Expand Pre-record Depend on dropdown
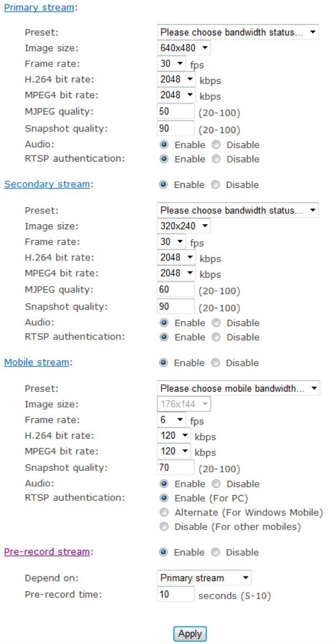334x644 pixels. pos(204,578)
